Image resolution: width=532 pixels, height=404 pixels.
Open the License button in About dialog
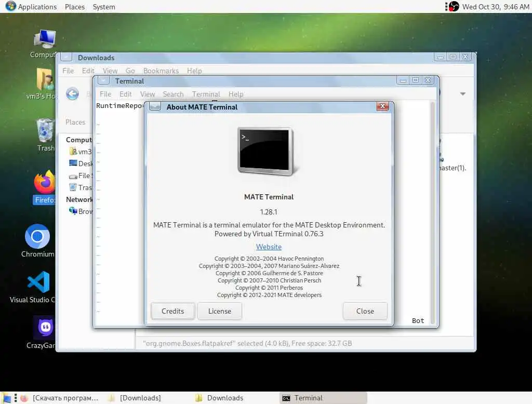click(x=220, y=311)
